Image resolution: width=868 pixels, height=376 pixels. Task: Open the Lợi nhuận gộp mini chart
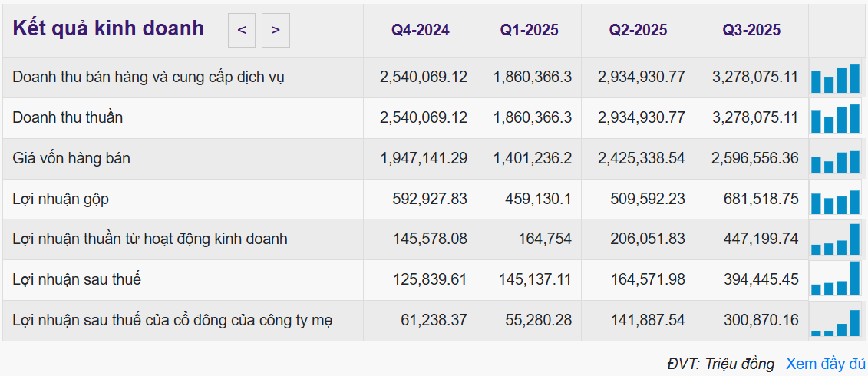point(836,200)
